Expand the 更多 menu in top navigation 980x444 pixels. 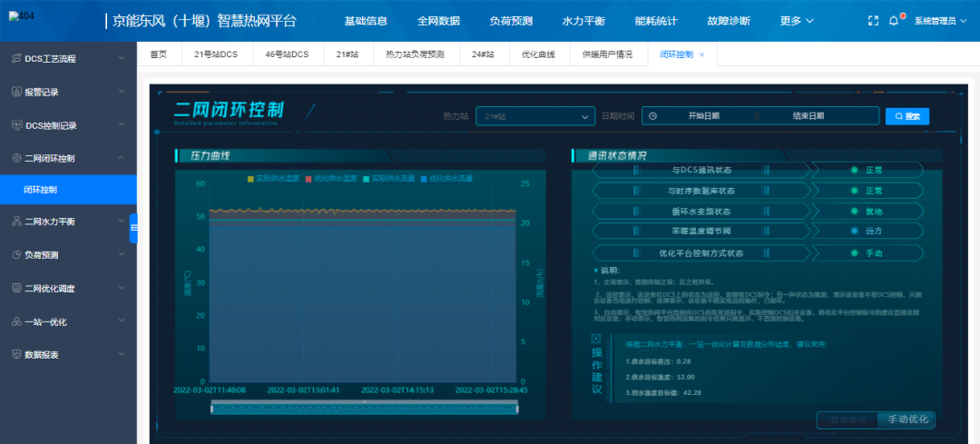pyautogui.click(x=797, y=21)
